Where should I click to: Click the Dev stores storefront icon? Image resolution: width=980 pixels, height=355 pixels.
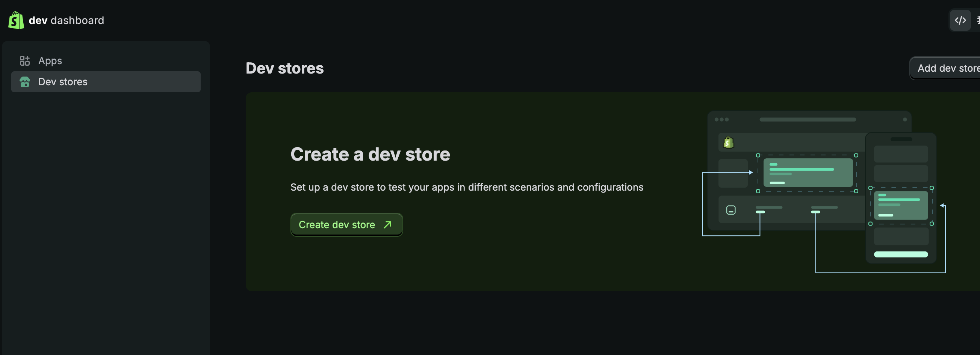(25, 82)
